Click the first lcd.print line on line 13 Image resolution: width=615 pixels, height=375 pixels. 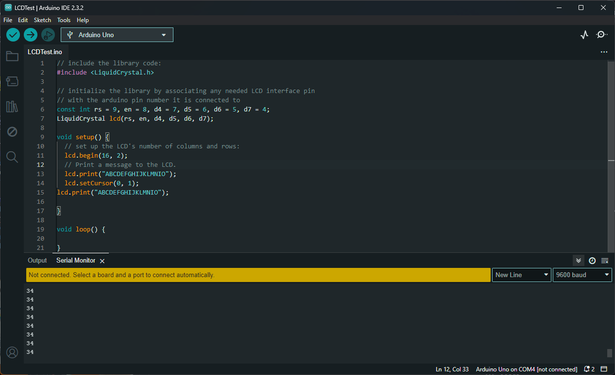tap(120, 174)
